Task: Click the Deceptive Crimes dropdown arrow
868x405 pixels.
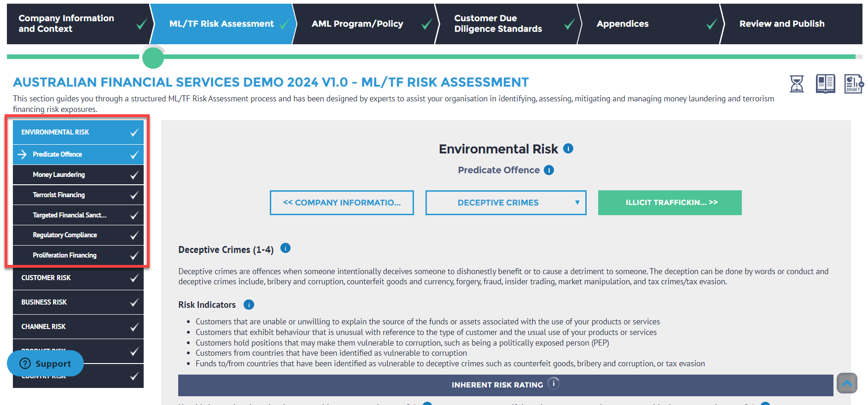Action: (577, 202)
